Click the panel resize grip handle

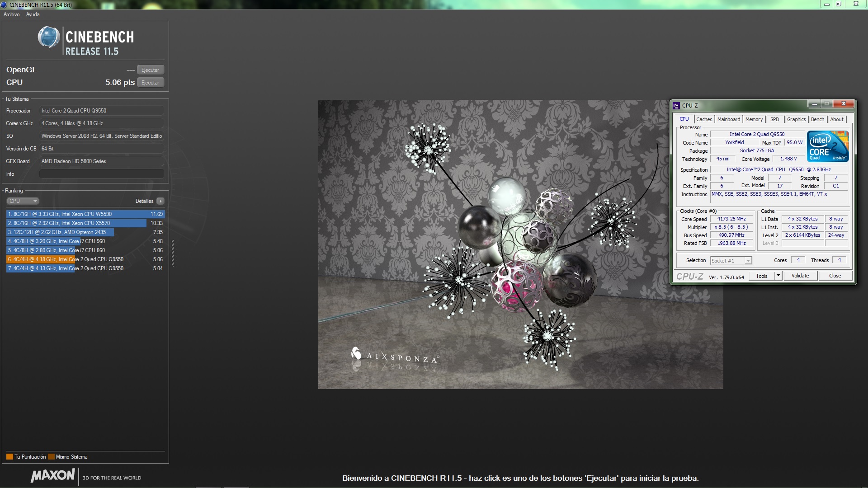click(x=172, y=253)
